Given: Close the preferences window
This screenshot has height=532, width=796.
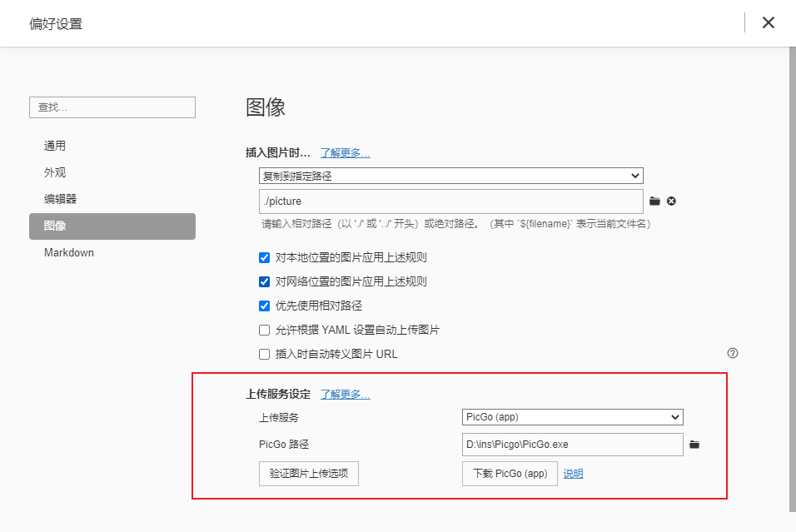Looking at the screenshot, I should [x=768, y=22].
